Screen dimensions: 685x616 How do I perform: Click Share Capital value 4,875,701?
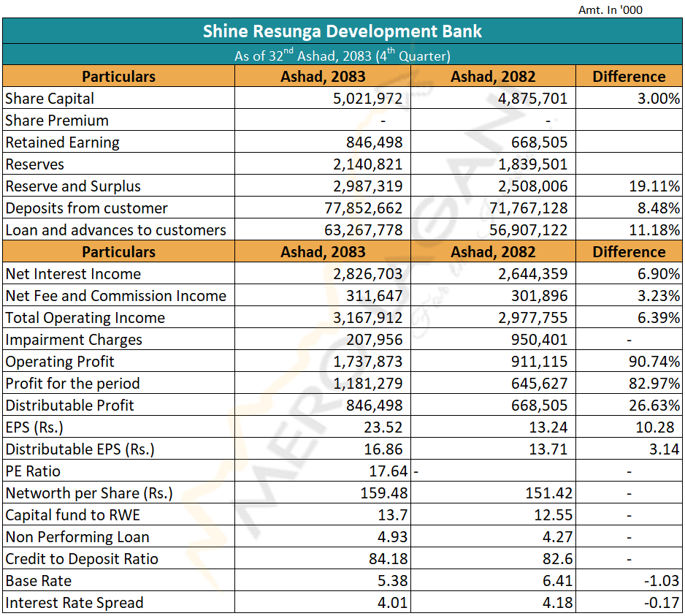(532, 99)
